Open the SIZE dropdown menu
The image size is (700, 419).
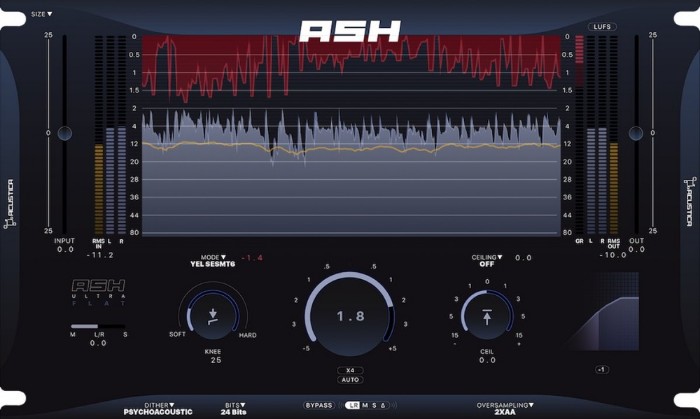coord(42,14)
